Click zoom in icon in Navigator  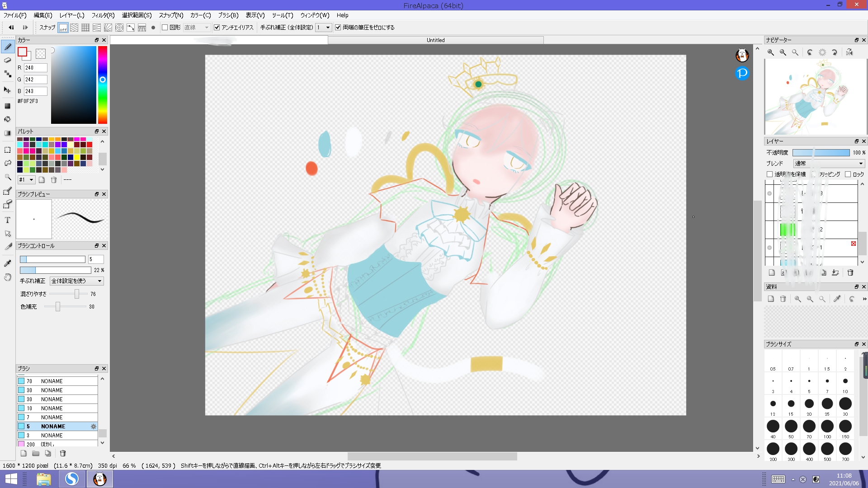pos(771,52)
